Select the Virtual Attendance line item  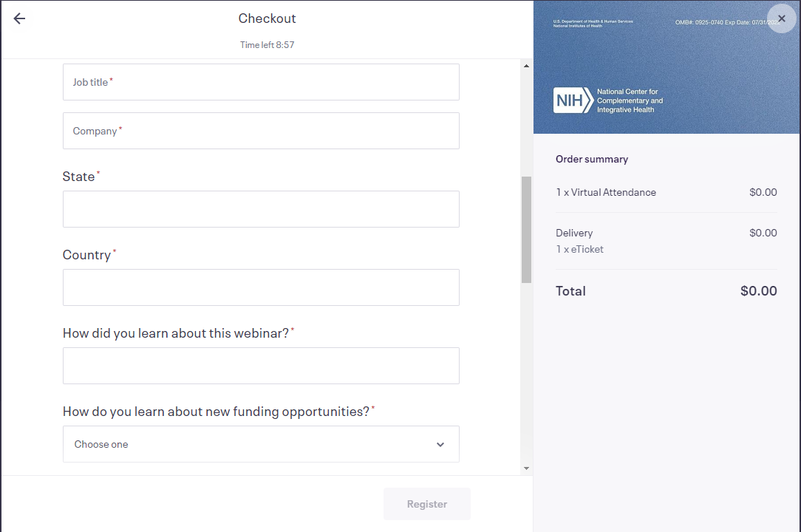coord(606,192)
